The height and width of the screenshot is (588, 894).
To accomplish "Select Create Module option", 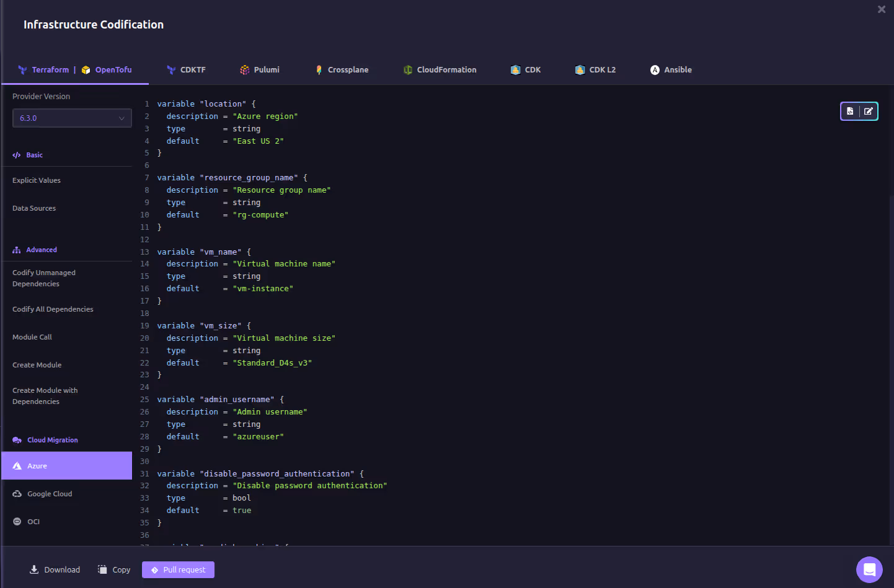I will coord(37,365).
